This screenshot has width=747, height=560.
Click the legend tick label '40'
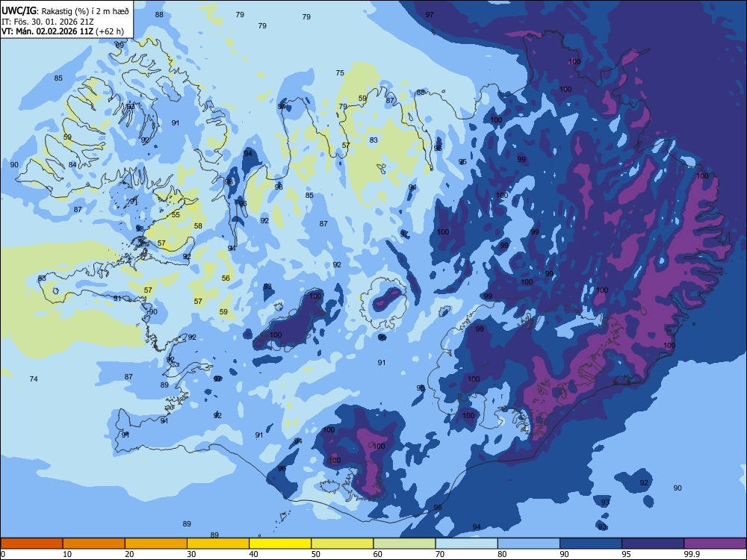click(x=253, y=554)
